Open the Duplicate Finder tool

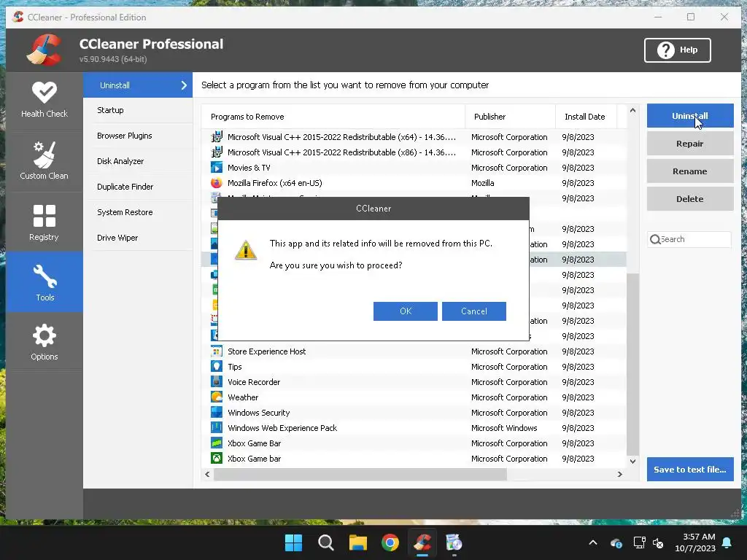(x=138, y=187)
